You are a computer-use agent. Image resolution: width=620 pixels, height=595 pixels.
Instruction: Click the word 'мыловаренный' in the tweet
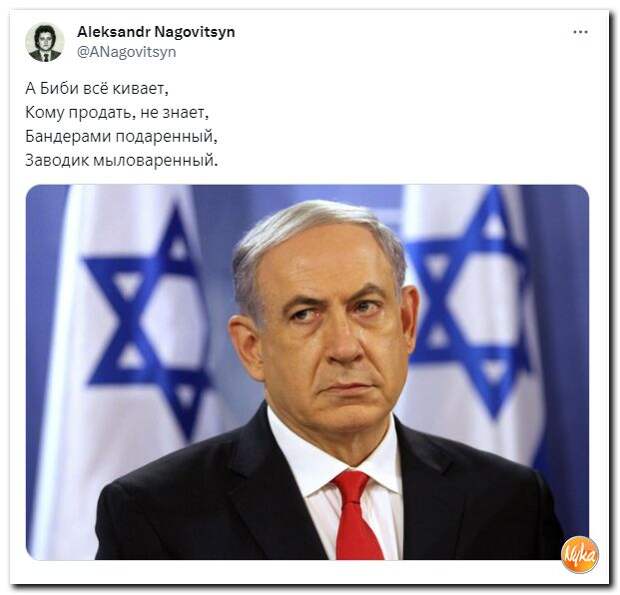click(155, 161)
